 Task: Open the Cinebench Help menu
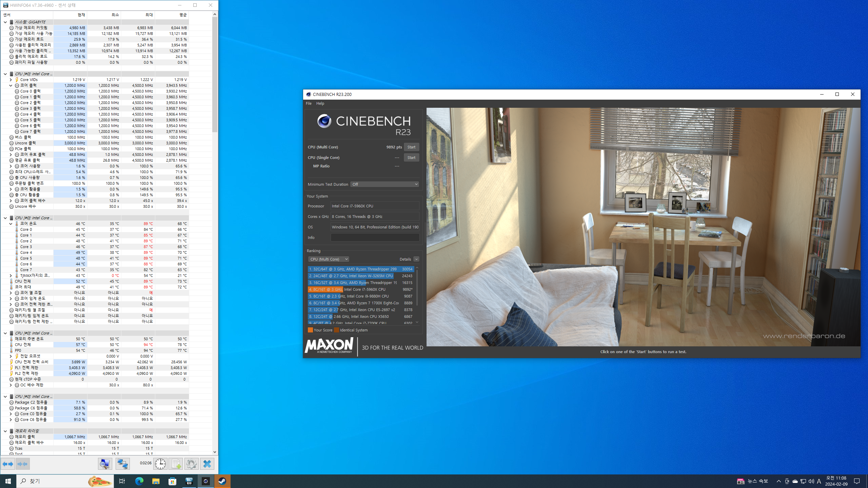(x=320, y=104)
